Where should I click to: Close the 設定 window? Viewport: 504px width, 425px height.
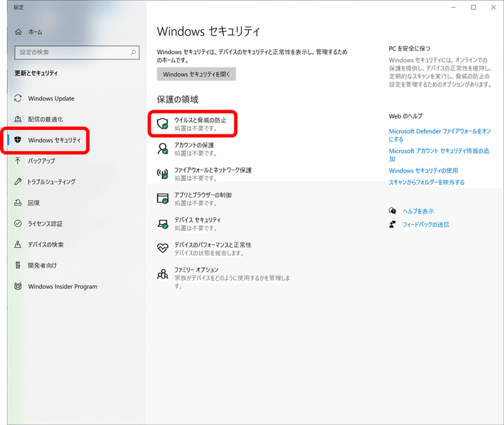pyautogui.click(x=493, y=8)
